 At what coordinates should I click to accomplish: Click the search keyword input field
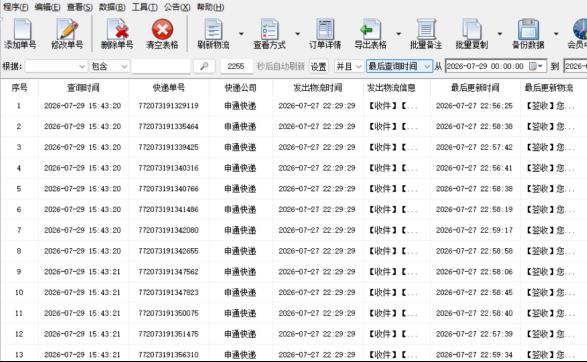tap(161, 66)
